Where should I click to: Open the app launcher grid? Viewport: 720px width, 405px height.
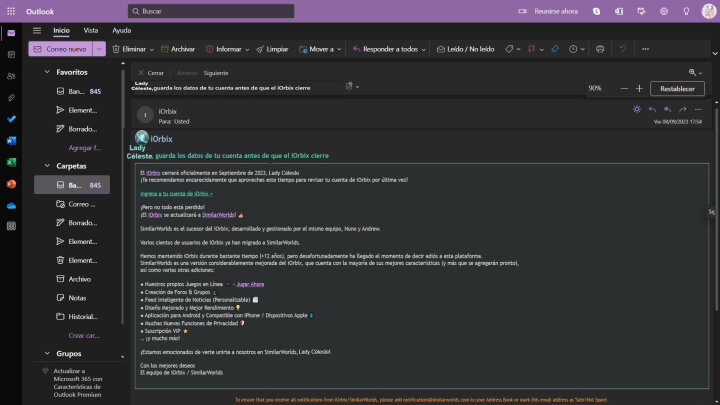[11, 11]
